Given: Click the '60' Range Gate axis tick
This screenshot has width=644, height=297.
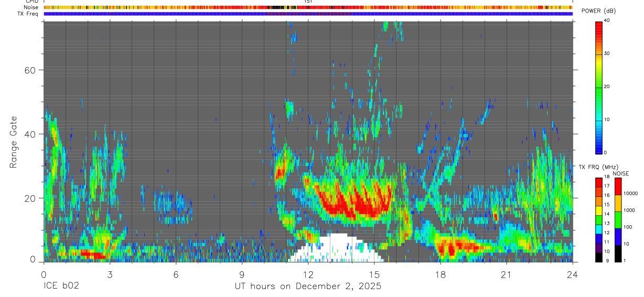Looking at the screenshot, I should [x=31, y=70].
